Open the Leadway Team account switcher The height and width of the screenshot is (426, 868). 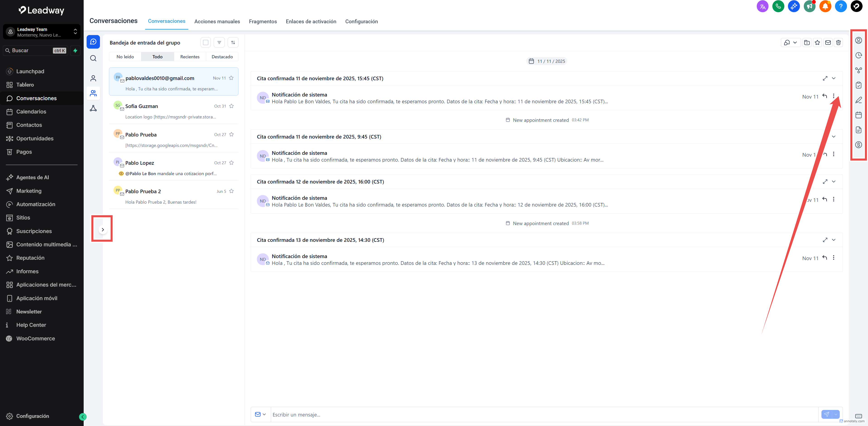point(42,32)
